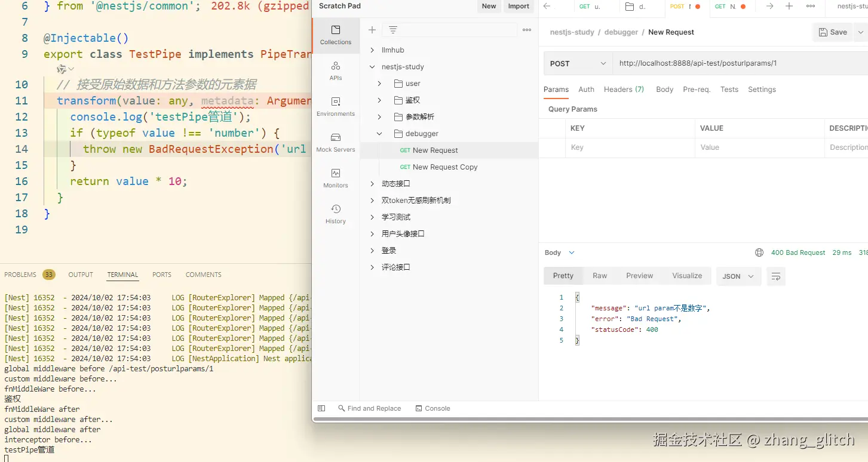Click the plus icon to create new collection

[x=372, y=30]
